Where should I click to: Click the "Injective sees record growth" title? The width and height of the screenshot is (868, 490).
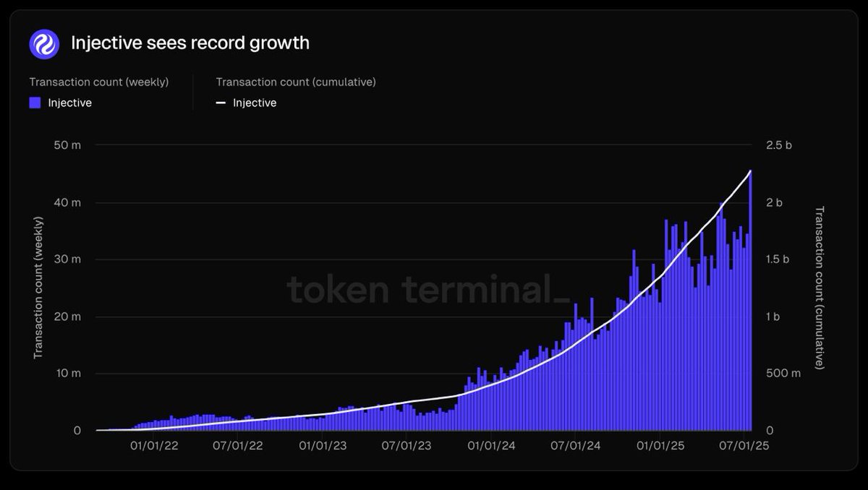[190, 43]
